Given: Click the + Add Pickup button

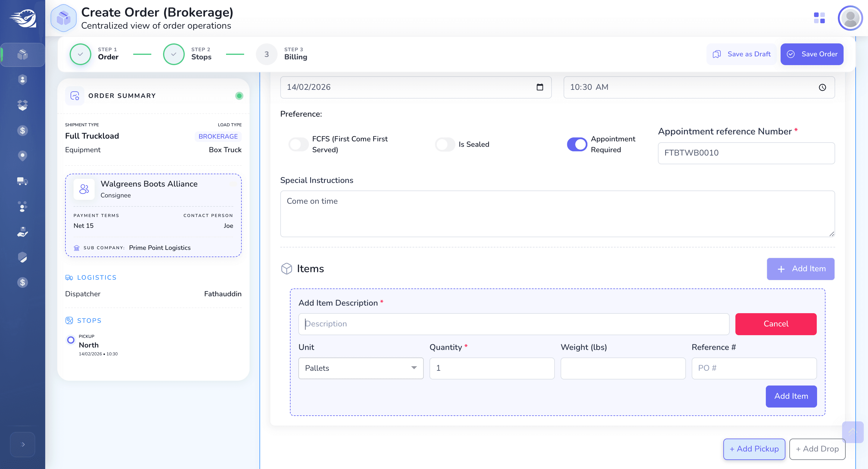Looking at the screenshot, I should click(x=754, y=449).
